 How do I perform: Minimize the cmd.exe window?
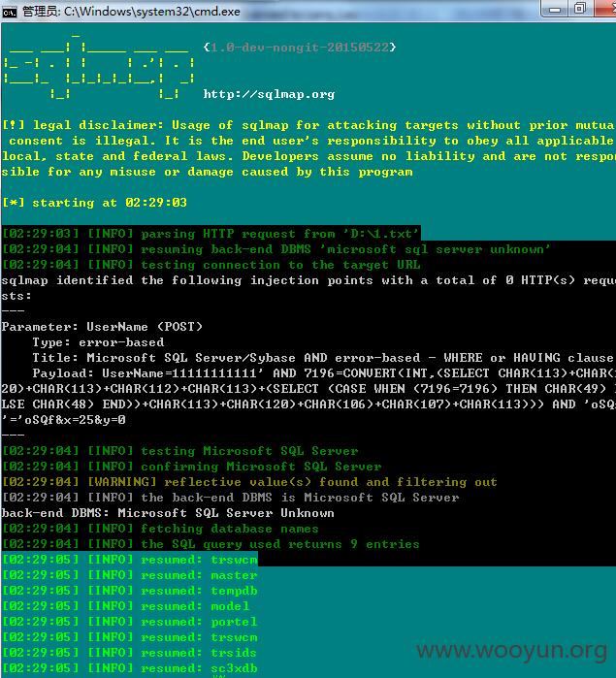(x=555, y=9)
